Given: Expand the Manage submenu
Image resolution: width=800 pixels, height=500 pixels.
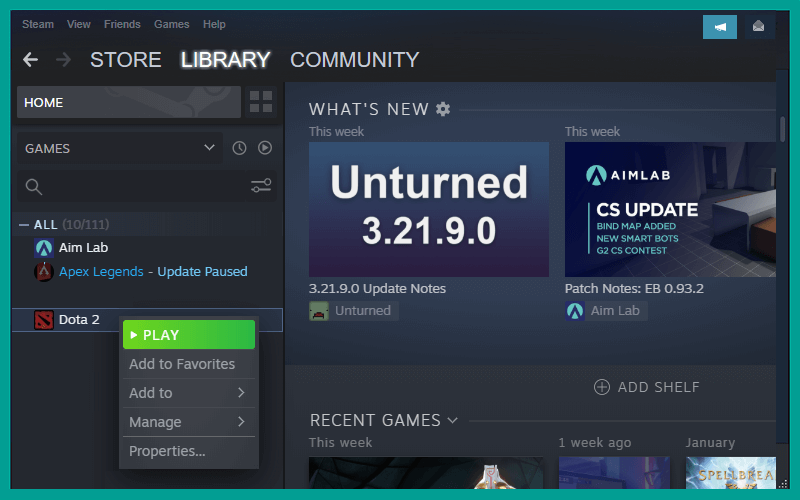Looking at the screenshot, I should [189, 422].
